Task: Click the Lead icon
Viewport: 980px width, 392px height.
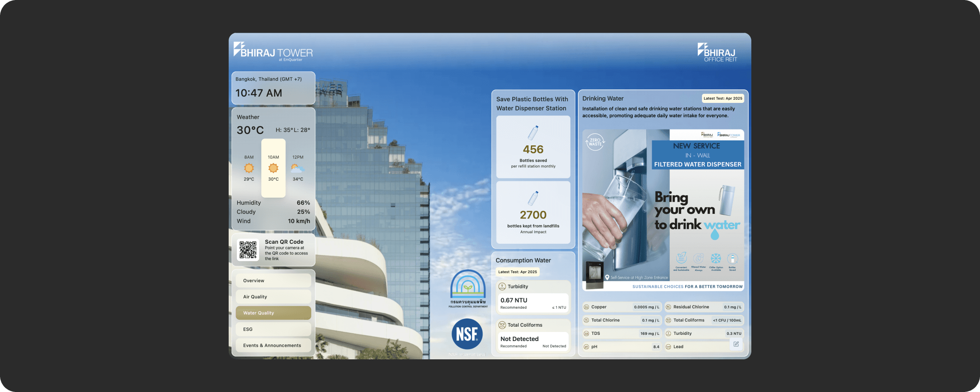Action: [x=668, y=347]
